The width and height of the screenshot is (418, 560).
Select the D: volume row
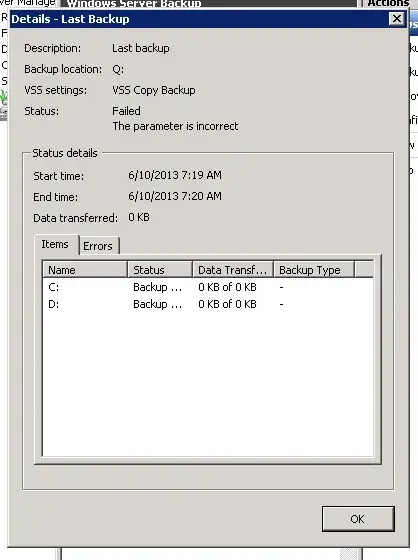point(208,304)
